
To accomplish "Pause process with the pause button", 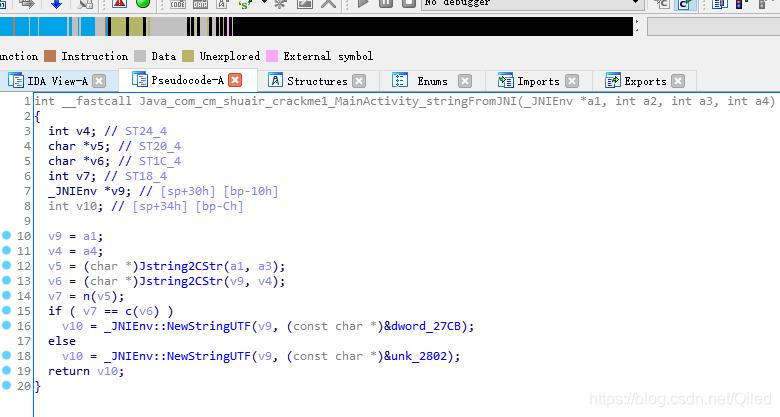I will pos(386,4).
